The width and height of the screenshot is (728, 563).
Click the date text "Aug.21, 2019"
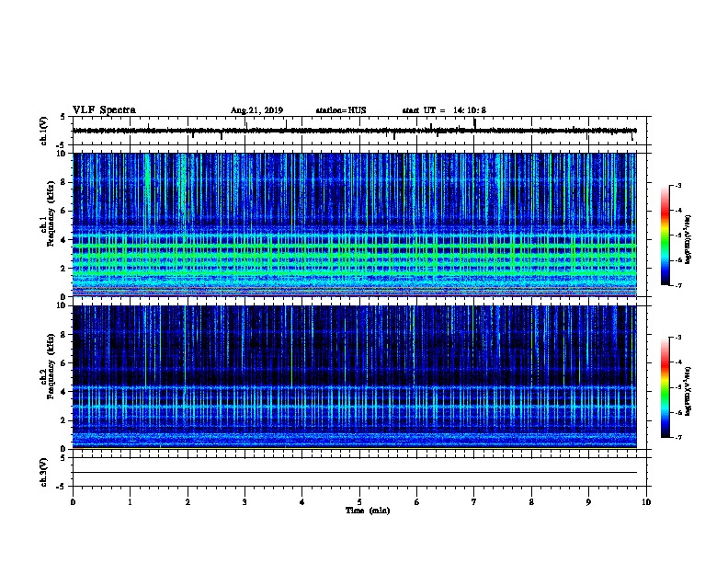tap(256, 110)
